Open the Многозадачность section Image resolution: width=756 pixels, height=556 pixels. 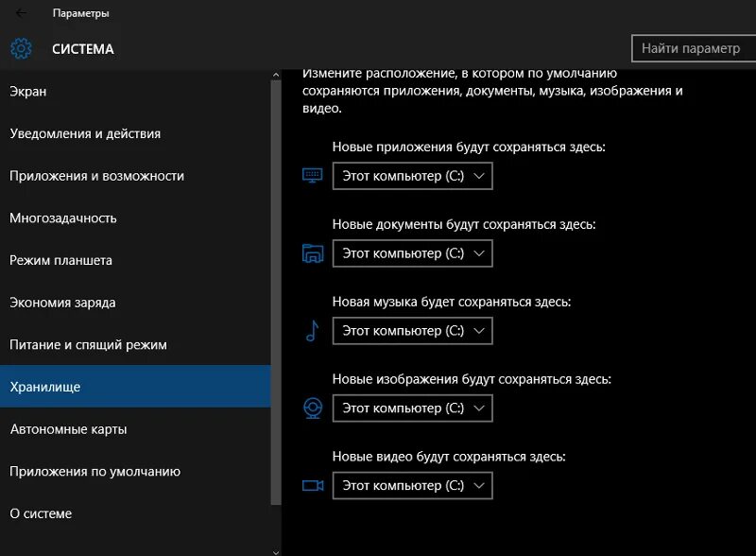point(63,218)
